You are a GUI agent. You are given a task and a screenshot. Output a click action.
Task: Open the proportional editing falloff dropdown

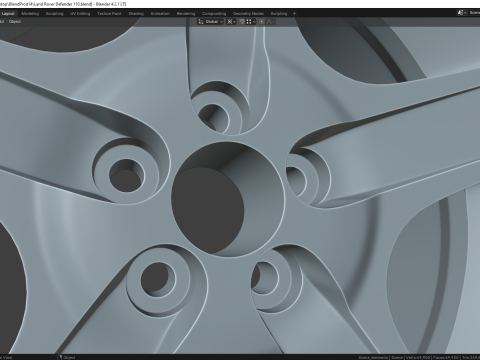coord(270,22)
